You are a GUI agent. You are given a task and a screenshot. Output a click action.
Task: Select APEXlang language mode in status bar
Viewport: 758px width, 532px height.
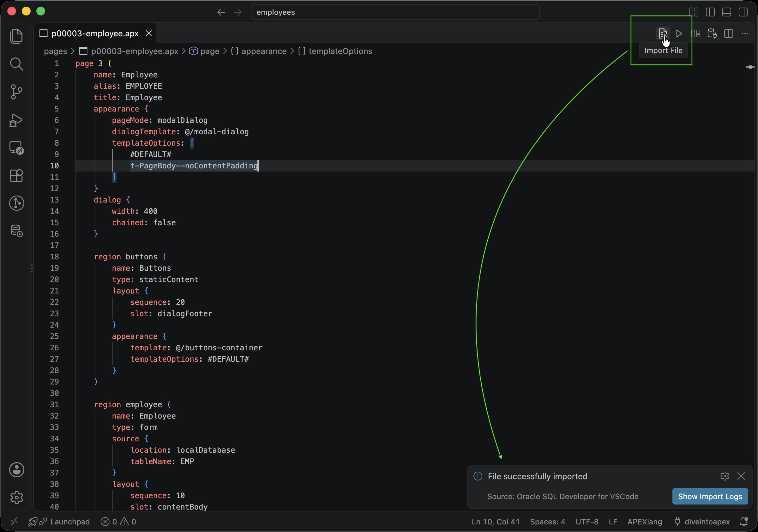[644, 522]
